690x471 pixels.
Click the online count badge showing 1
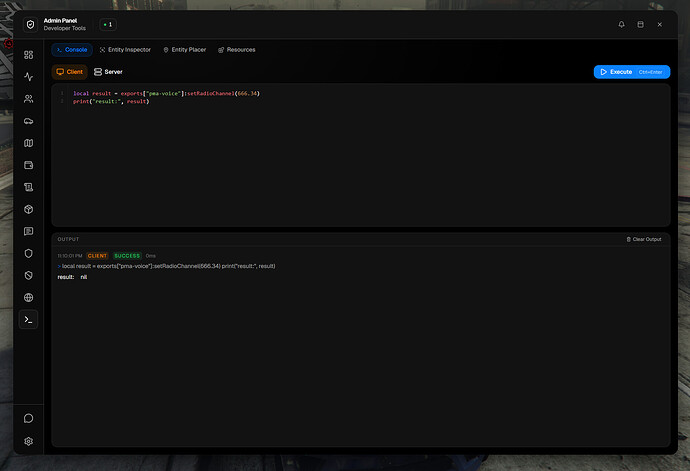click(x=108, y=25)
